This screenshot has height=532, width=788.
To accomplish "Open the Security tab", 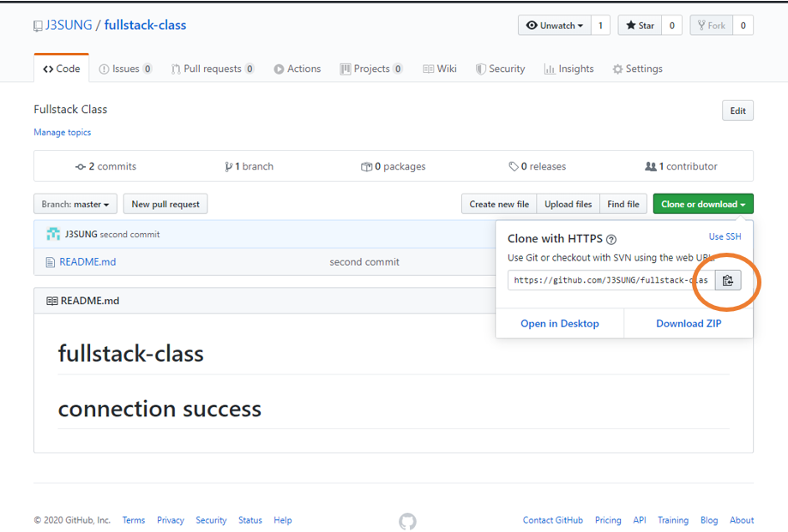I will pyautogui.click(x=501, y=69).
